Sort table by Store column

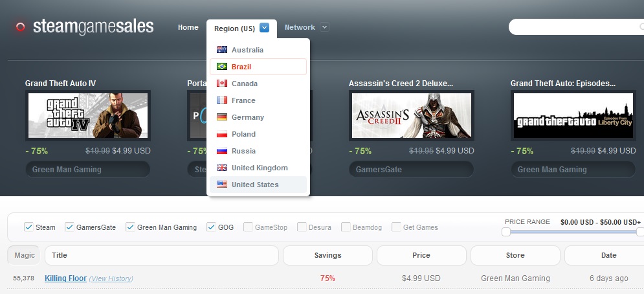pyautogui.click(x=515, y=255)
